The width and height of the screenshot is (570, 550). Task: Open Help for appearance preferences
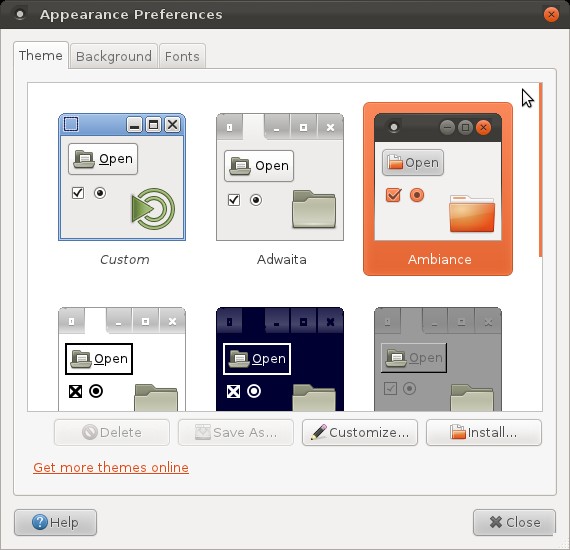tap(55, 522)
